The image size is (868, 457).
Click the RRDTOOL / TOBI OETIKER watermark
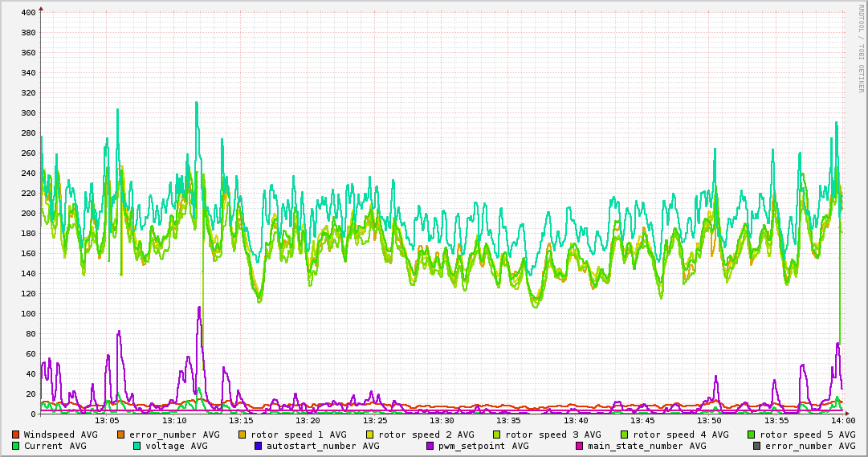point(861,48)
